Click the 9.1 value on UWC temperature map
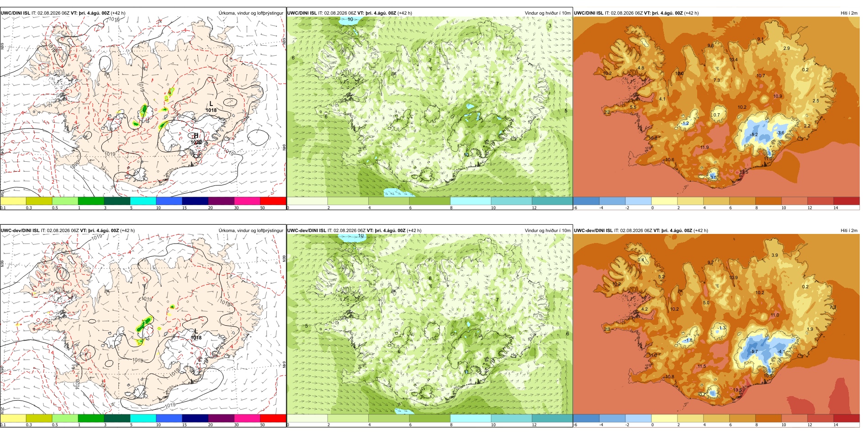 click(x=760, y=39)
